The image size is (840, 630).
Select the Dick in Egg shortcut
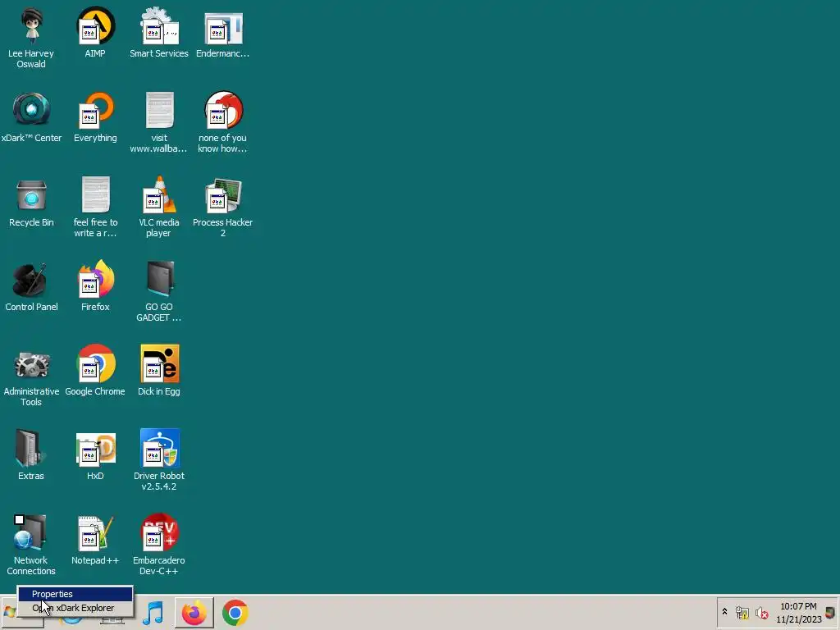tap(159, 371)
